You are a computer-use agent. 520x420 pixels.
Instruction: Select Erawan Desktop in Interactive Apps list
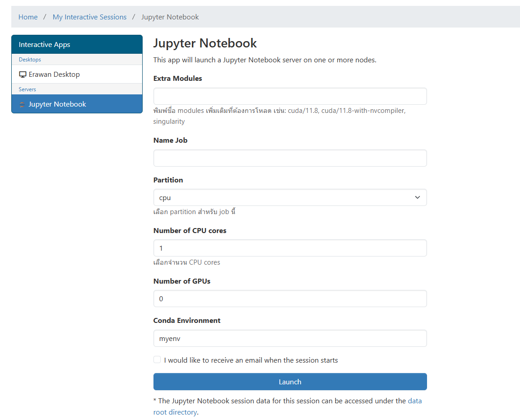(54, 75)
